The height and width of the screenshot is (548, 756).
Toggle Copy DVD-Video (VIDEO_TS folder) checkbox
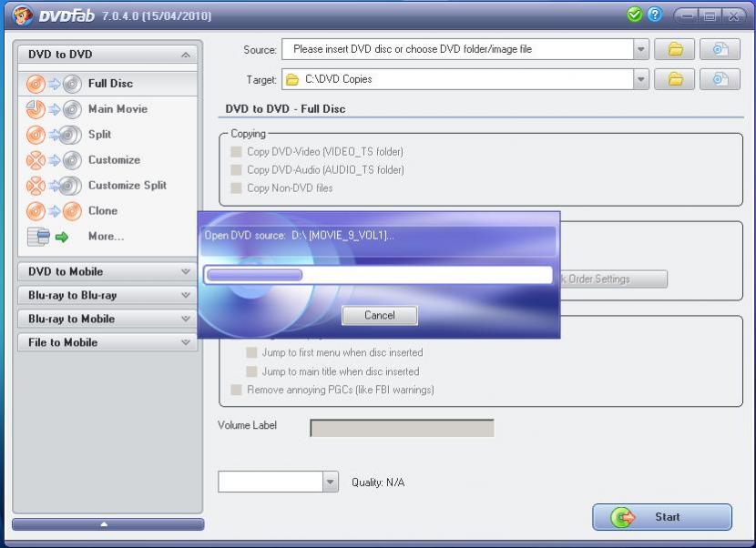[x=237, y=152]
